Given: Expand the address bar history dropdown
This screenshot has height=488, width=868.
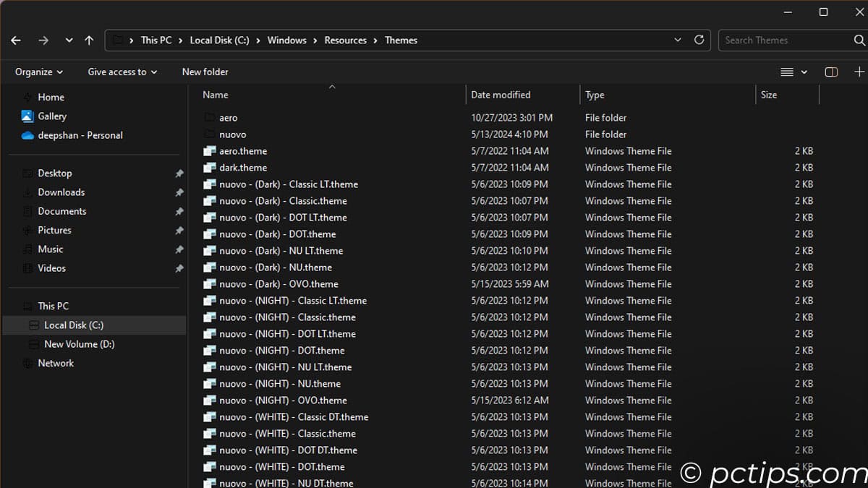Looking at the screenshot, I should point(678,40).
